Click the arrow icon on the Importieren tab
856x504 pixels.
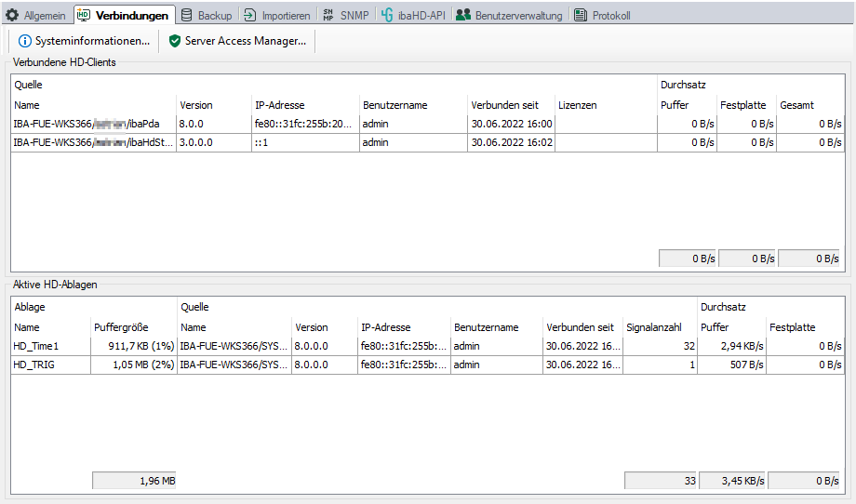click(x=250, y=16)
